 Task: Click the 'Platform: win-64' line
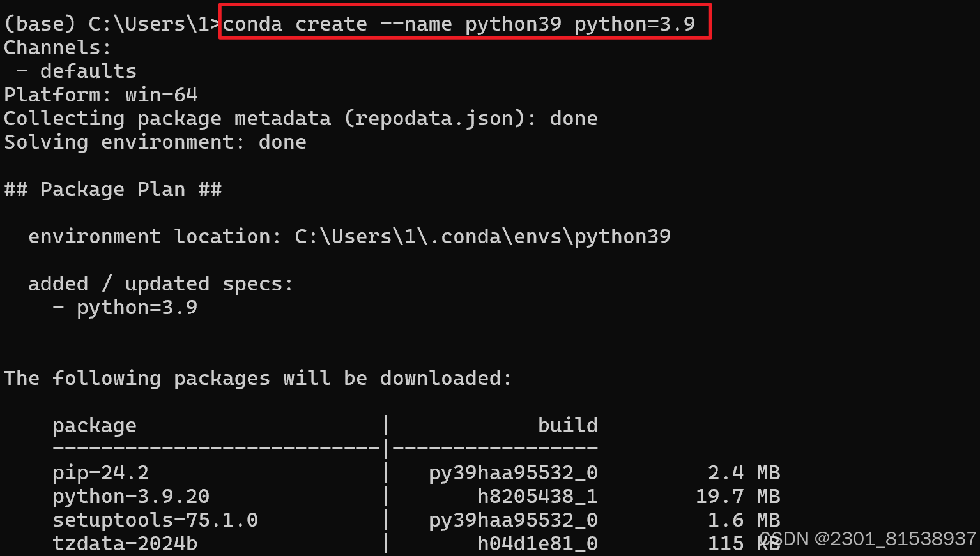[100, 94]
